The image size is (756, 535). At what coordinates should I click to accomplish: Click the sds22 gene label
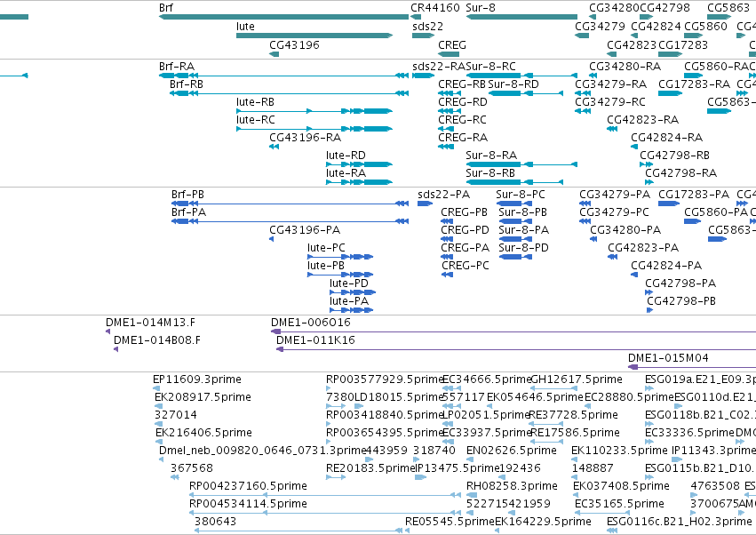pyautogui.click(x=427, y=27)
